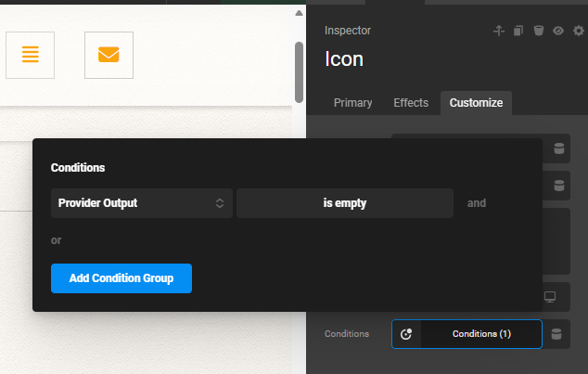Click the Add Condition Group button
The image size is (588, 374).
coord(121,278)
